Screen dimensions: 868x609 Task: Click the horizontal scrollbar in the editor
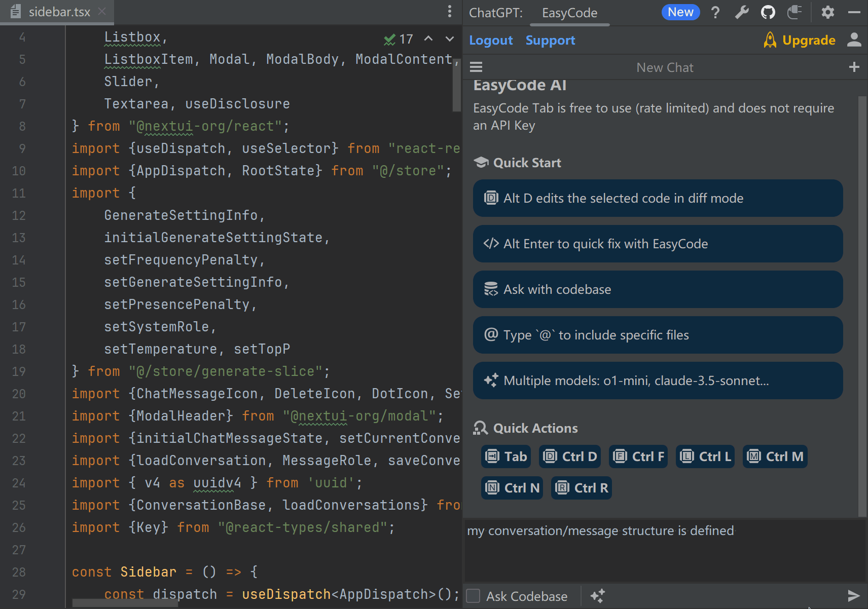click(125, 603)
